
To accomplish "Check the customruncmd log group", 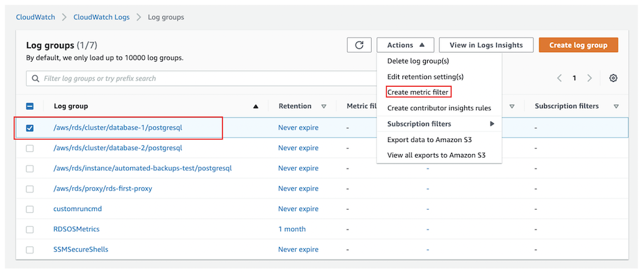I will click(30, 209).
